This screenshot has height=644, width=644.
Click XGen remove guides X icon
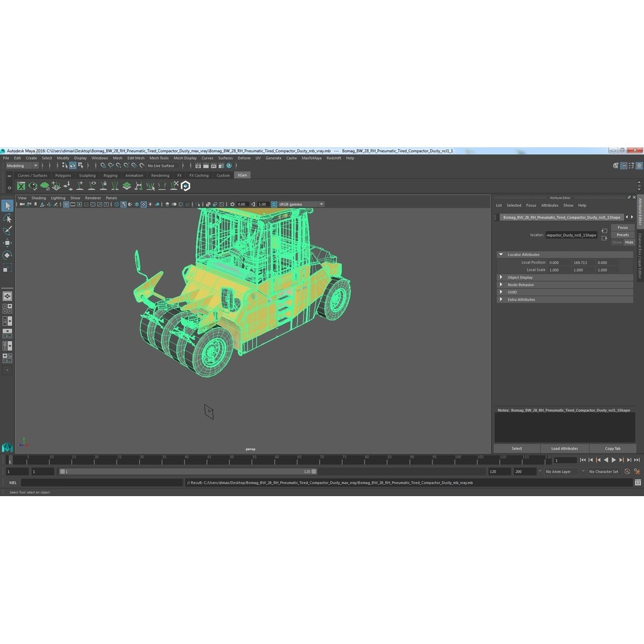tap(174, 186)
